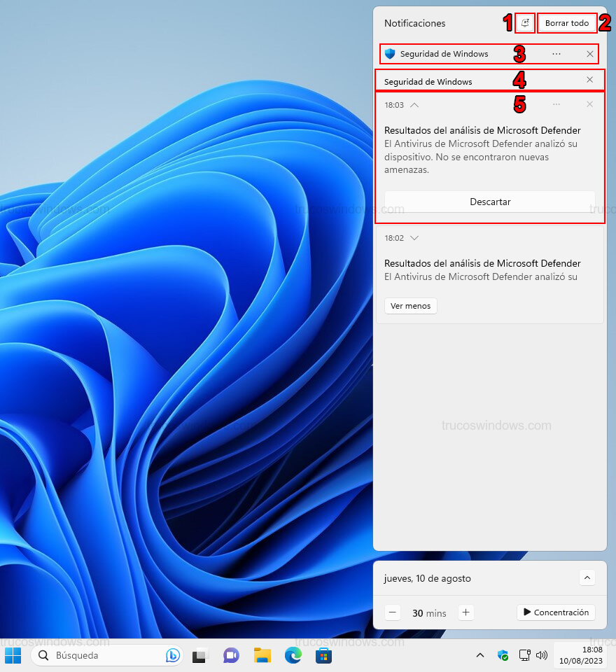
Task: Increase focus duration with the plus stepper
Action: coord(465,612)
